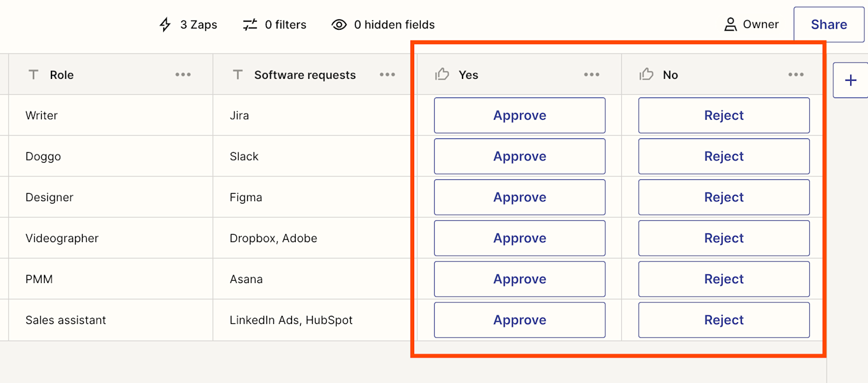
Task: Click the Share button
Action: (829, 24)
